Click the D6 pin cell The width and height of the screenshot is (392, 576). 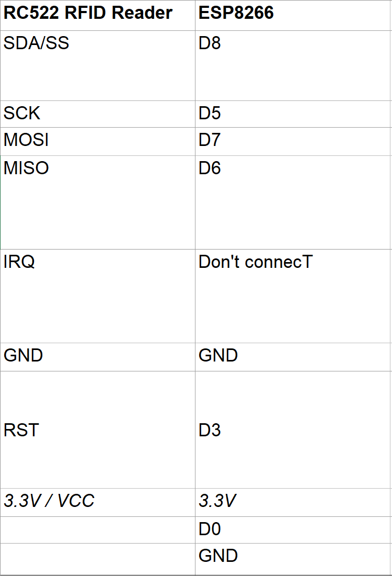[x=210, y=168]
